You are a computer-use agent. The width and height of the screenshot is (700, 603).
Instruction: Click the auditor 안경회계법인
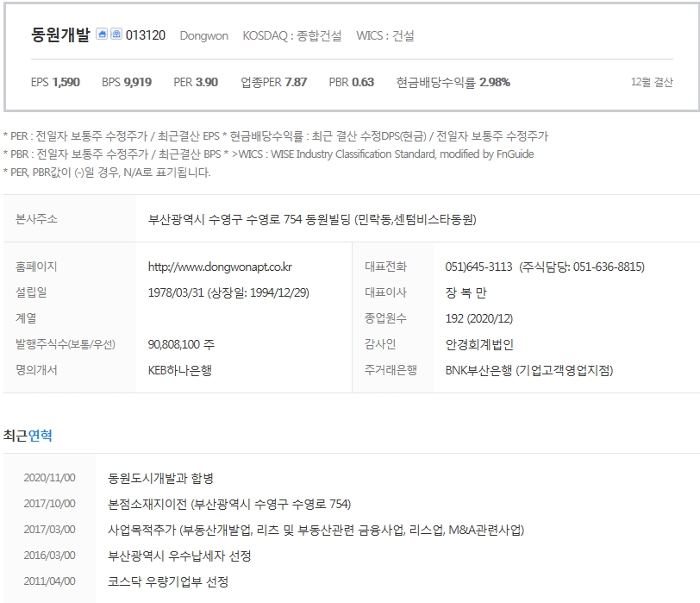coord(479,344)
